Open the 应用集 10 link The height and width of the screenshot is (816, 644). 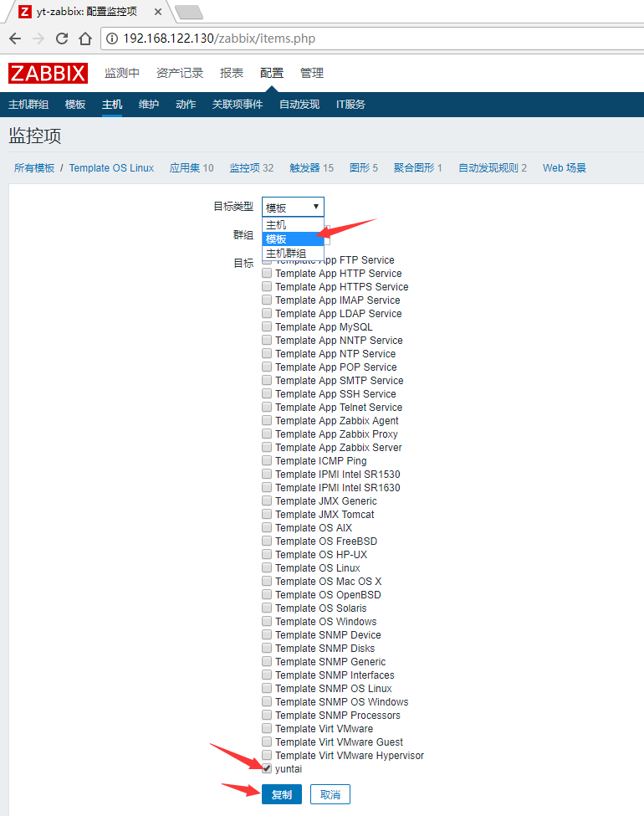pos(192,168)
